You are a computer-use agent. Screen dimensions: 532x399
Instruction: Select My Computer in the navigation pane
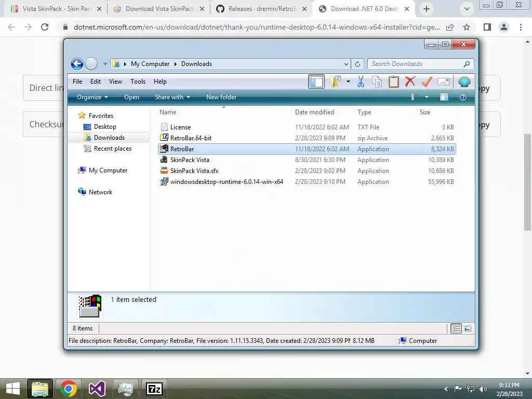[108, 170]
